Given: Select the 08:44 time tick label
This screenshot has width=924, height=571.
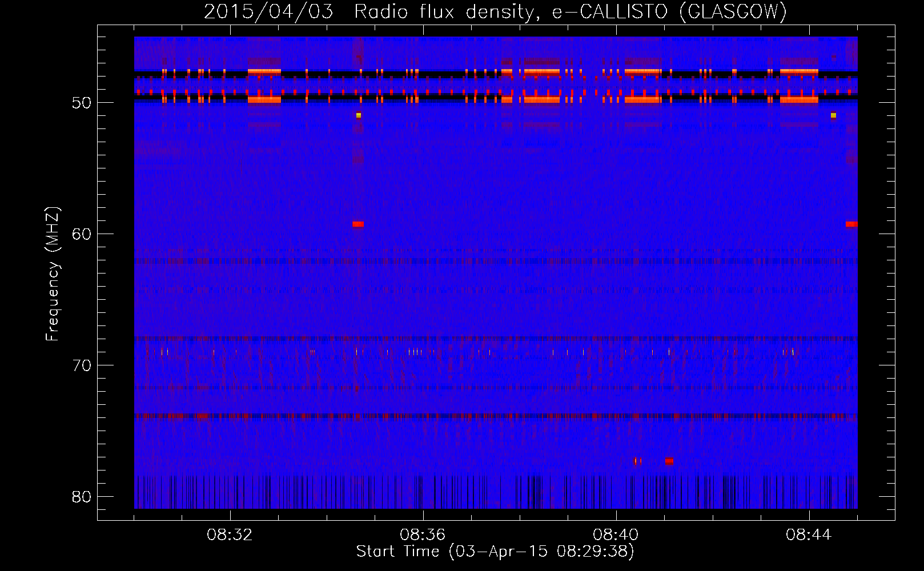Looking at the screenshot, I should coord(809,535).
